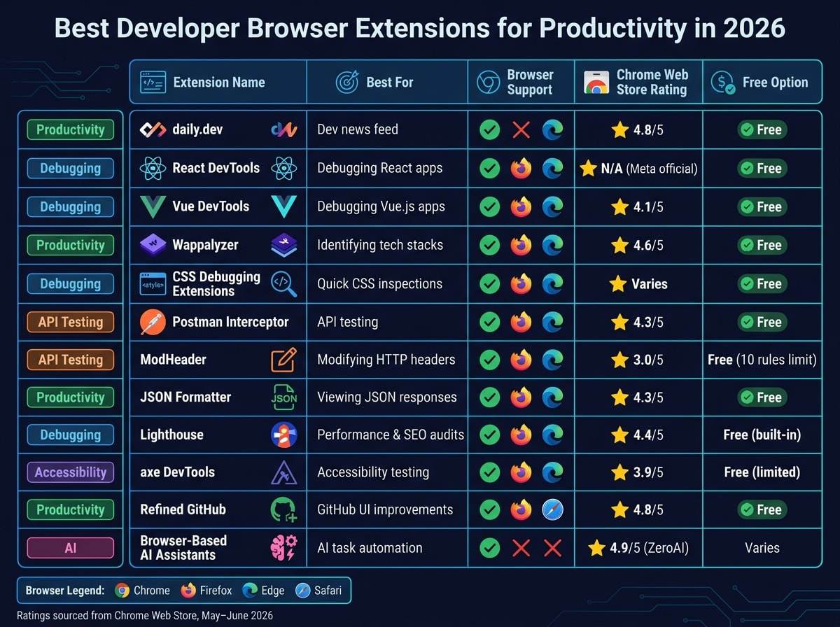Click the Varies rating for CSS Debugging Extensions
Image resolution: width=840 pixels, height=627 pixels.
click(x=638, y=284)
